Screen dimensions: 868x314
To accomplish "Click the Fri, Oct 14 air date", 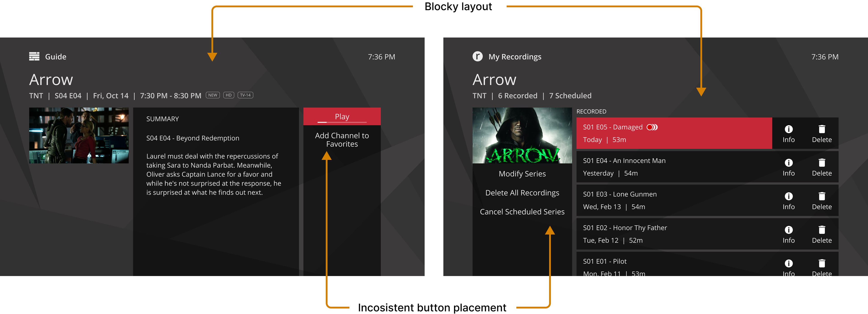I will click(111, 95).
